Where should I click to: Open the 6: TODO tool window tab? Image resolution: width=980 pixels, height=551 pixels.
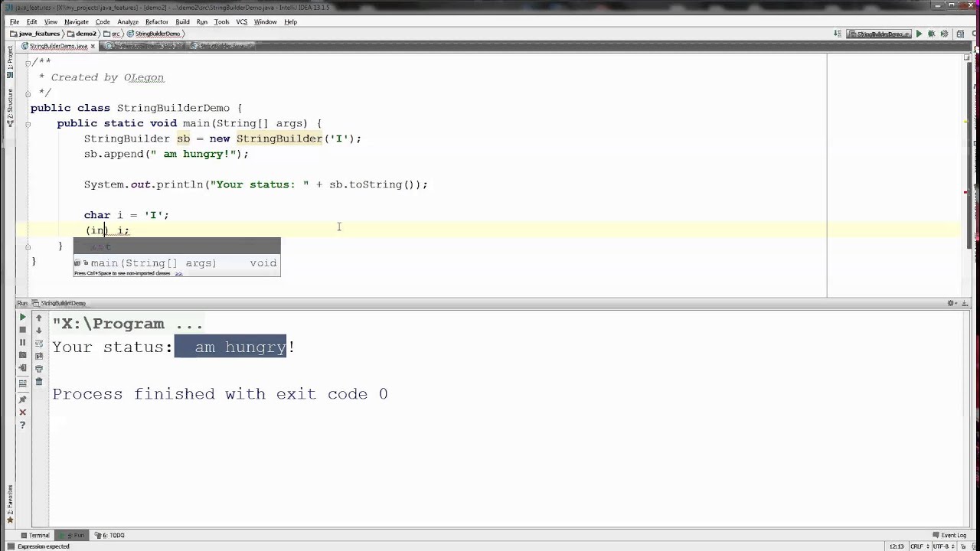tap(109, 535)
